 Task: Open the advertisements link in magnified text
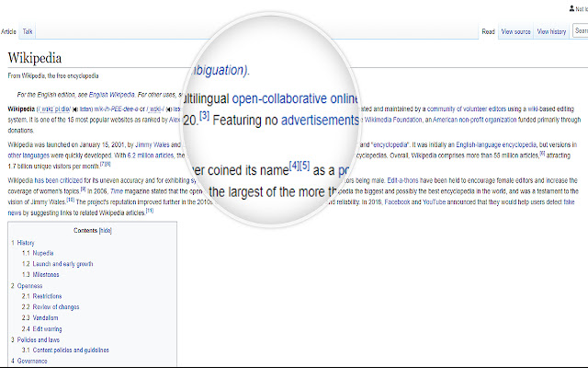[x=320, y=121]
